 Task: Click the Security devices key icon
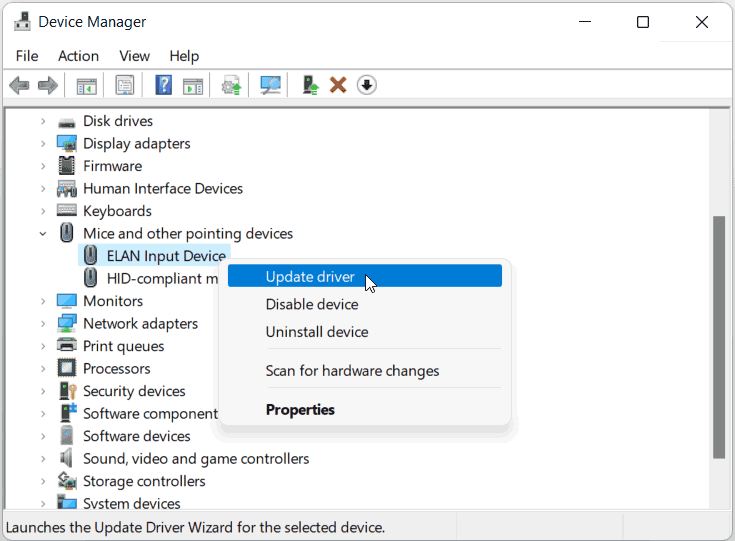click(68, 391)
